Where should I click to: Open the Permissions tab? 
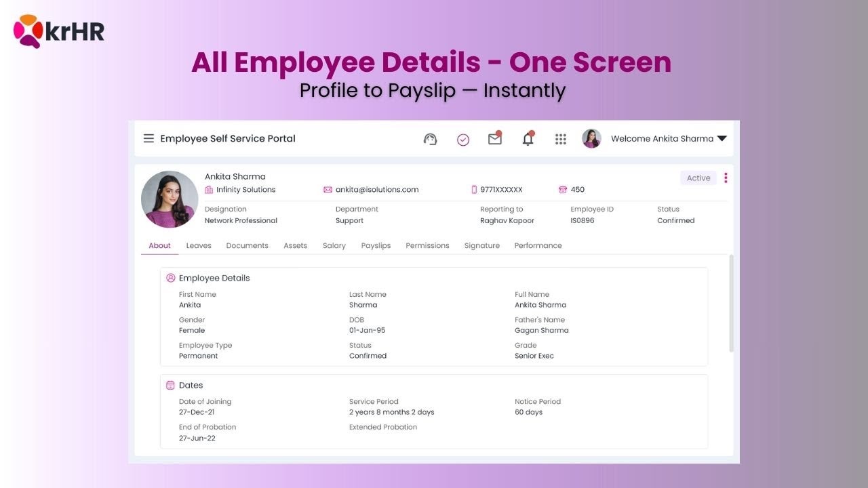click(x=428, y=245)
